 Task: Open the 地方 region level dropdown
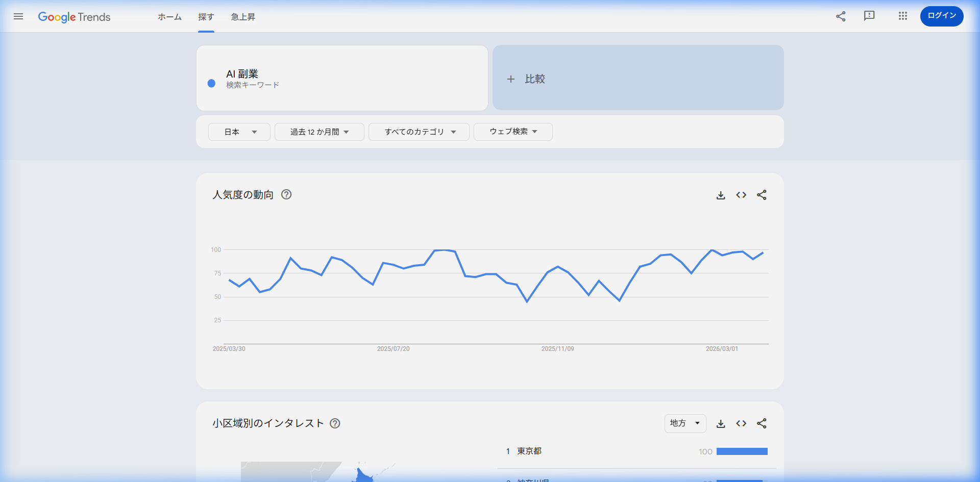[685, 423]
